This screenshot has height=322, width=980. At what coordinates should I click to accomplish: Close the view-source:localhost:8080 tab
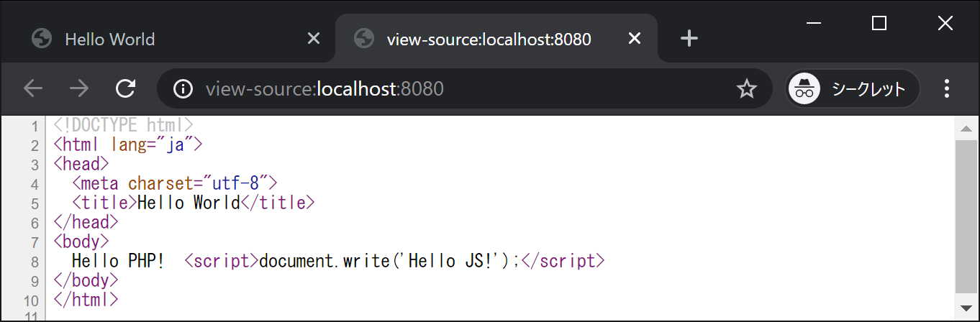[x=634, y=39]
